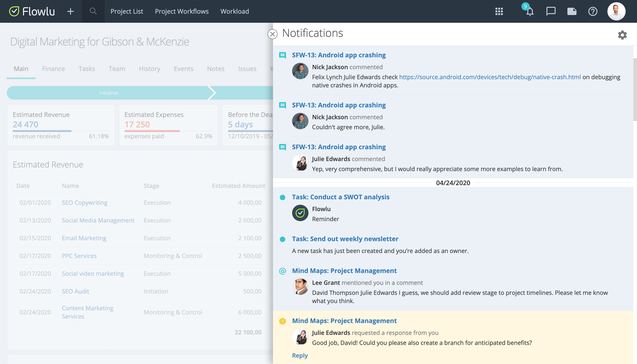Open Mind Maps link in response request

[x=344, y=321]
